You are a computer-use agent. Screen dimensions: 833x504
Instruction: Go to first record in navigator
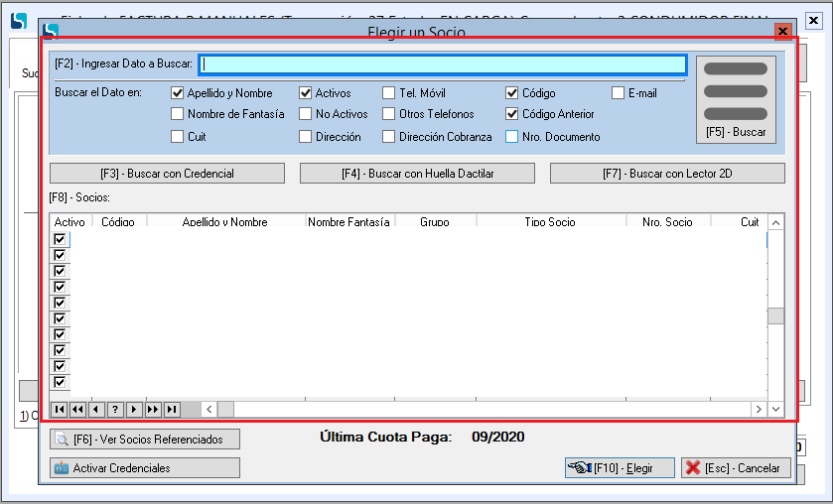(x=59, y=409)
